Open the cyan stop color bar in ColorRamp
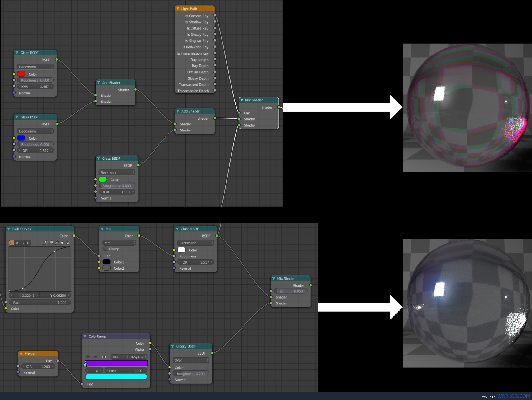This screenshot has height=400, width=532. point(116,376)
